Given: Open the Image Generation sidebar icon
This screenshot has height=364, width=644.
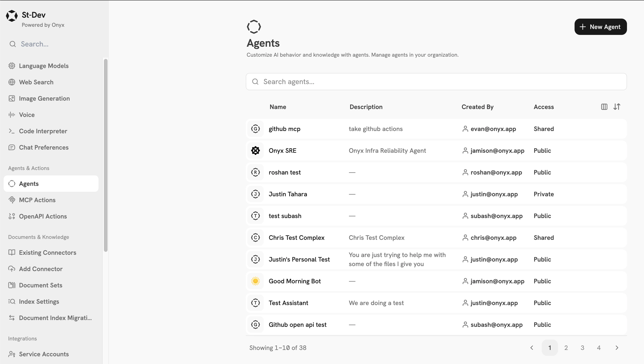Looking at the screenshot, I should point(12,98).
